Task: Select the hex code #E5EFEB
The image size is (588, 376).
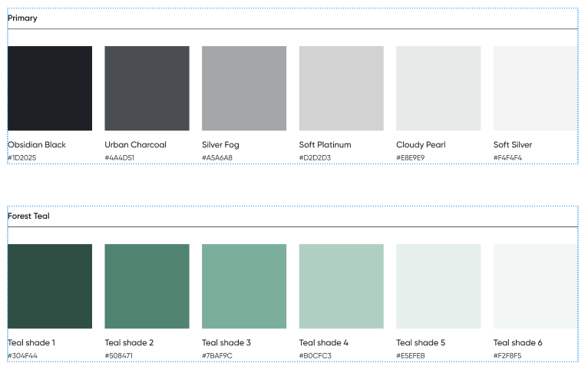Action: coord(411,356)
